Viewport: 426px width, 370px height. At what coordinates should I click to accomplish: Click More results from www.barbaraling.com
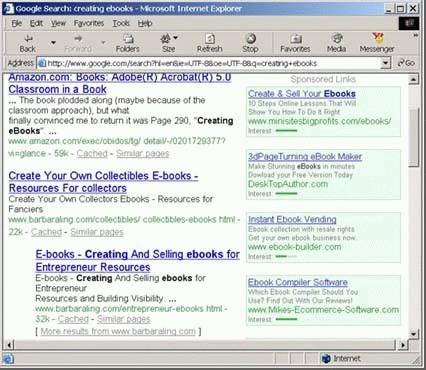click(118, 331)
